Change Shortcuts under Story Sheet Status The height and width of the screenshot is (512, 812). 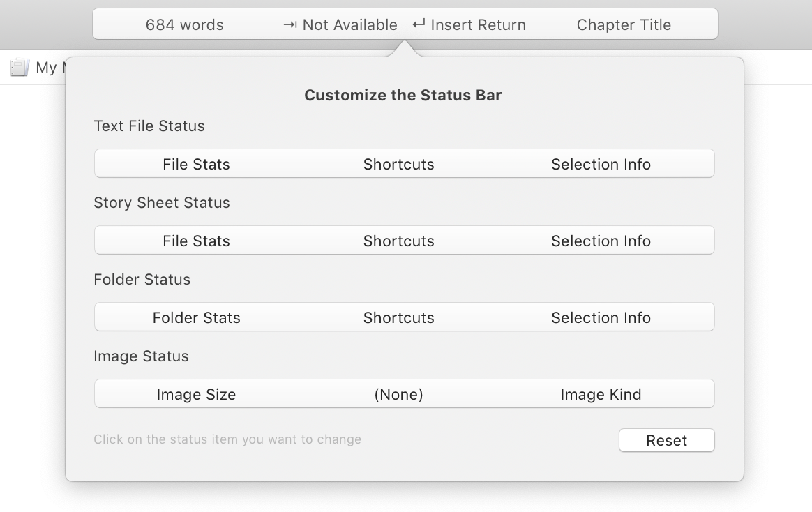click(399, 241)
